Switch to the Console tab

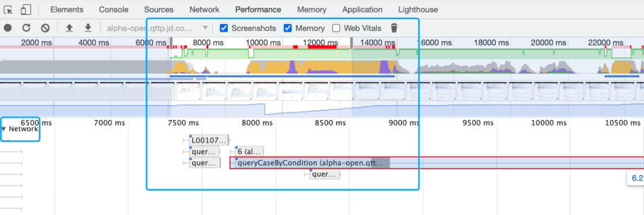tap(113, 10)
